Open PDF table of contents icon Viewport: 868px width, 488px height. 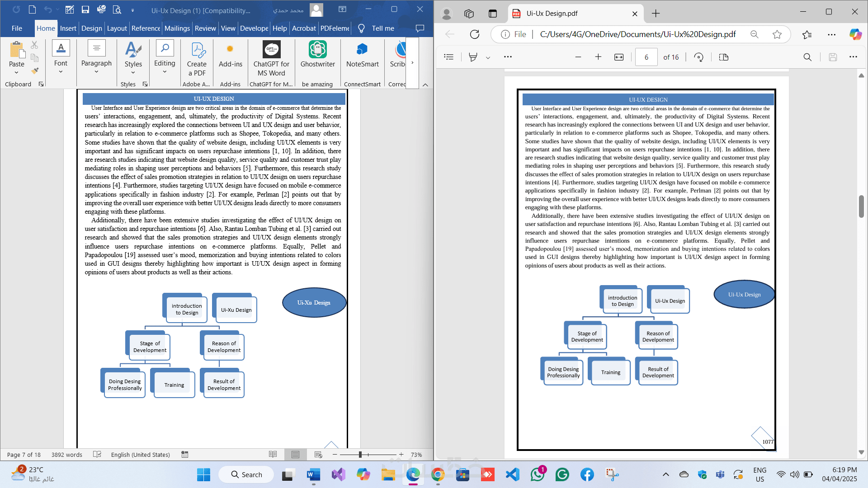[448, 57]
